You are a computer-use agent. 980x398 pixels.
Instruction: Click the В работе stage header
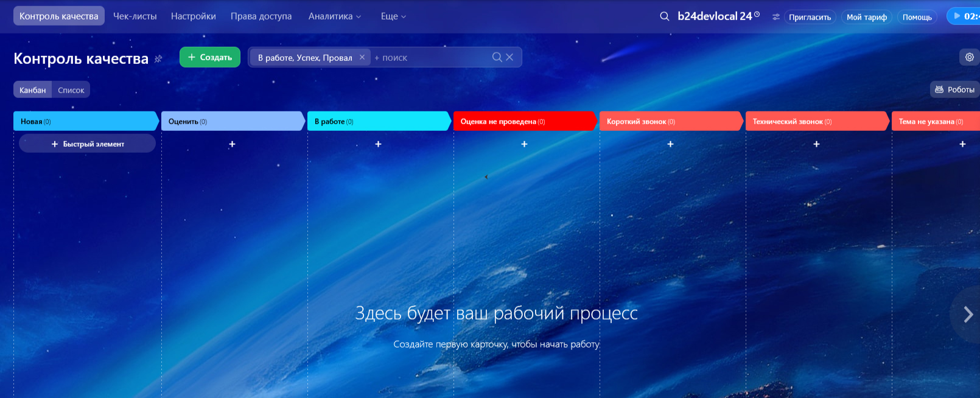click(379, 121)
